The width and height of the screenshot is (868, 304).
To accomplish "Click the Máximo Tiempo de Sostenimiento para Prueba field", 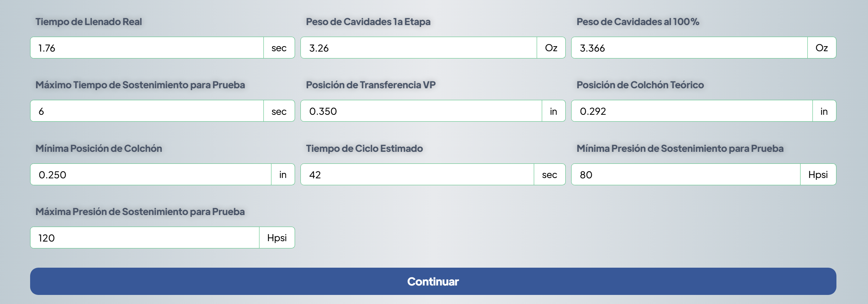I will [x=147, y=111].
